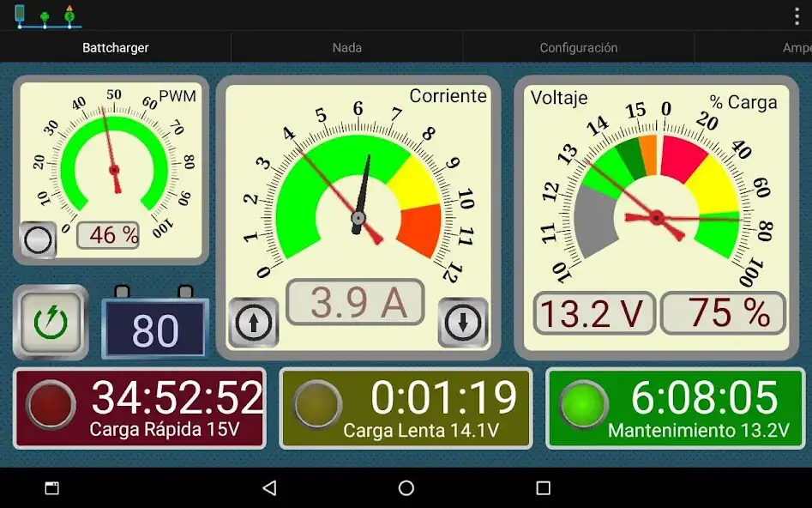Go back with the Android back button
The height and width of the screenshot is (508, 812).
pyautogui.click(x=269, y=487)
